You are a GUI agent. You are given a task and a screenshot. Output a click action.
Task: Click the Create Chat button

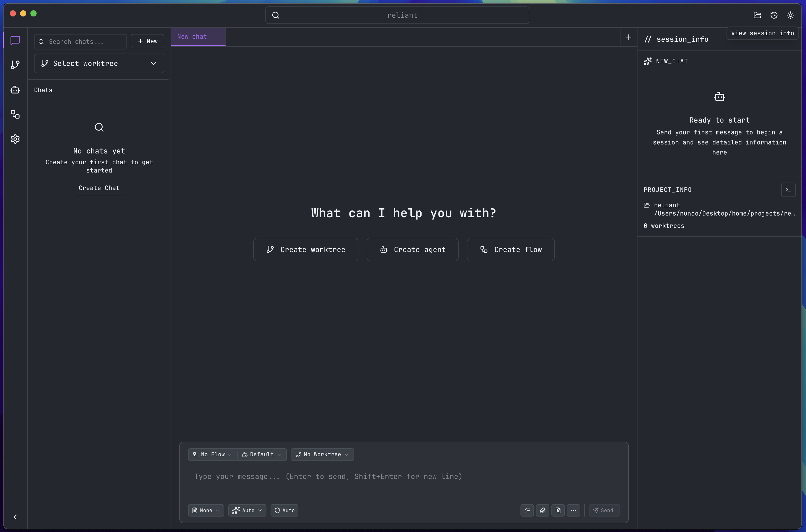pyautogui.click(x=99, y=188)
